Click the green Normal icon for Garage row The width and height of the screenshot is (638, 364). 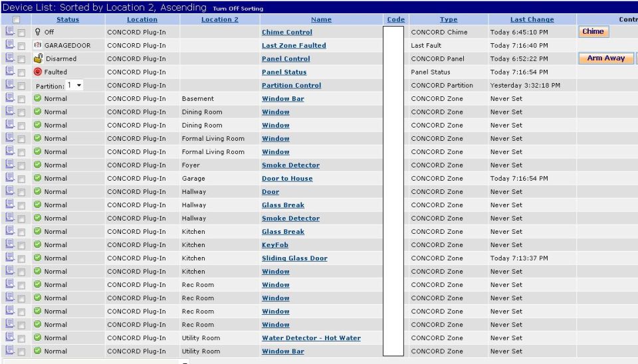[x=38, y=178]
